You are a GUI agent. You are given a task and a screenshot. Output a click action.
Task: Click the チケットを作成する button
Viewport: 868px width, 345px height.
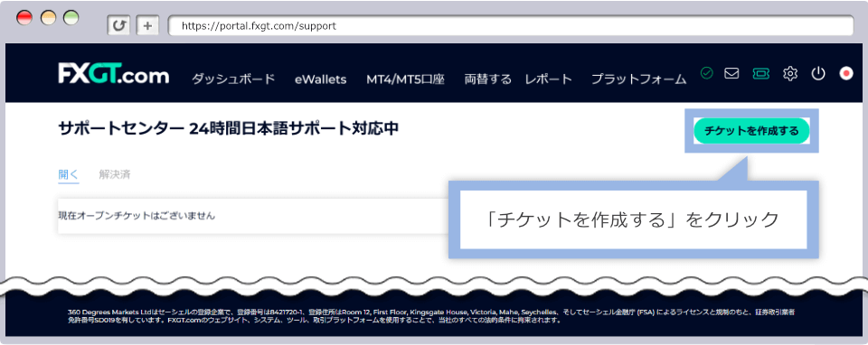click(x=751, y=131)
